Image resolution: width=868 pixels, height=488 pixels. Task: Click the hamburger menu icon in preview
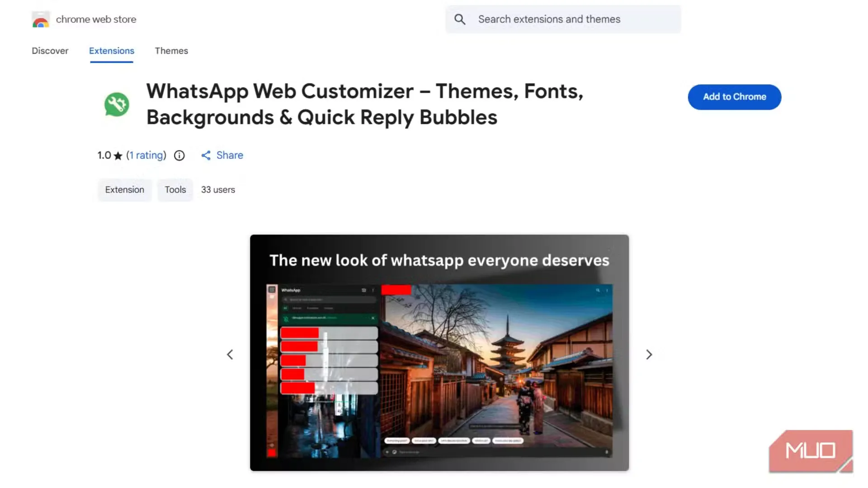click(x=272, y=290)
